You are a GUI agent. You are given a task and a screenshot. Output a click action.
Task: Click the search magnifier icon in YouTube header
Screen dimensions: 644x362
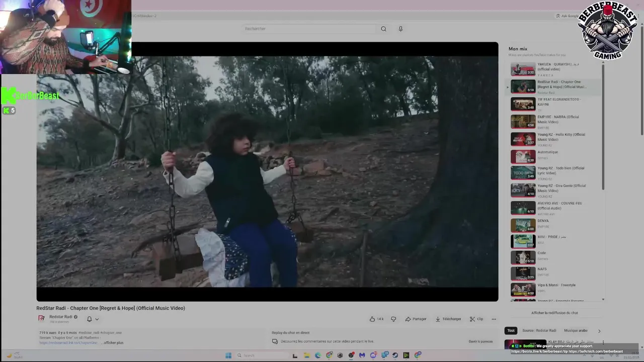coord(383,29)
